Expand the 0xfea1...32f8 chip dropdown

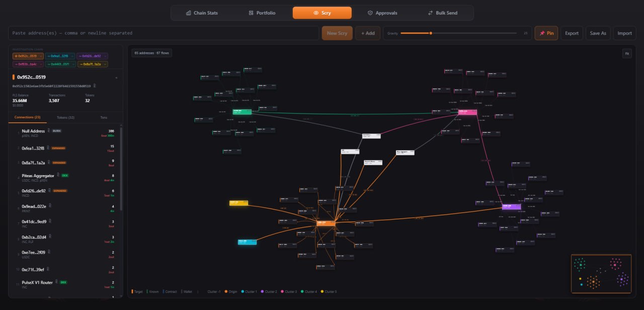(x=72, y=56)
